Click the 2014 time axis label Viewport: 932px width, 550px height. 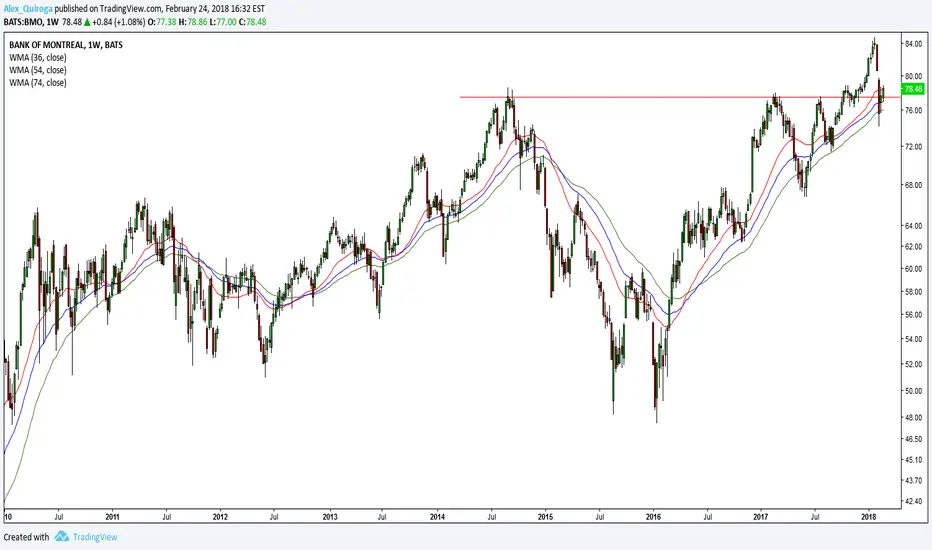pyautogui.click(x=437, y=517)
